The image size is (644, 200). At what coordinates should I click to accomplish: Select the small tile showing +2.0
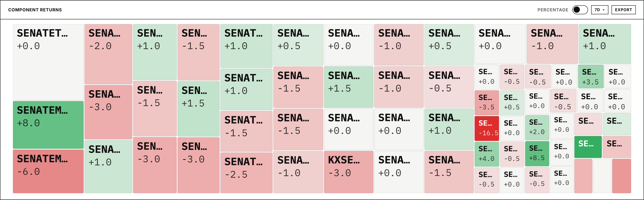pyautogui.click(x=537, y=128)
